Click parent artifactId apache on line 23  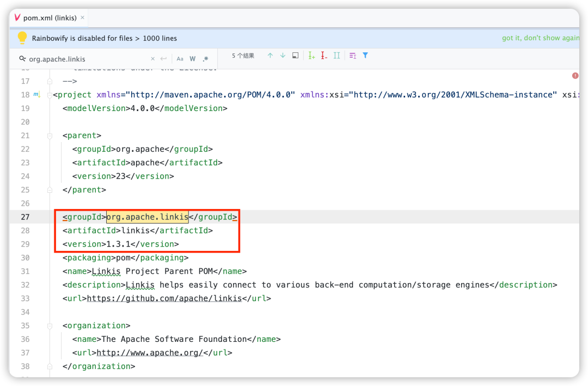tap(145, 162)
